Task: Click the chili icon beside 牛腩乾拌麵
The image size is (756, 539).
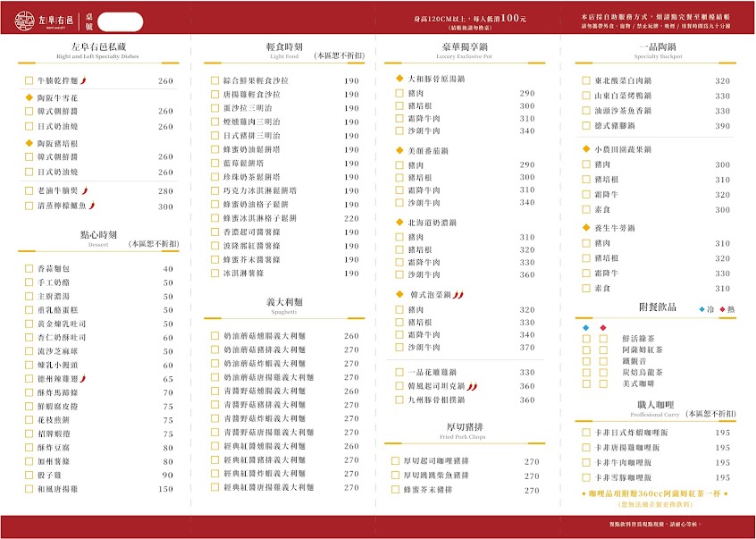Action: point(83,80)
